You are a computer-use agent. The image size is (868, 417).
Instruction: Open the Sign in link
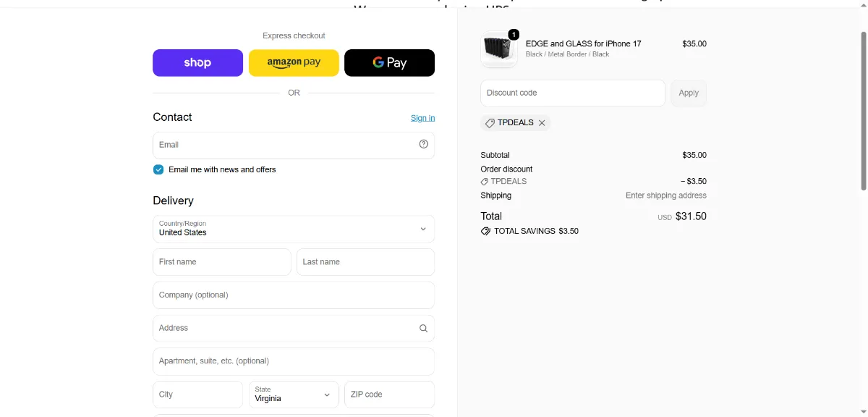422,118
